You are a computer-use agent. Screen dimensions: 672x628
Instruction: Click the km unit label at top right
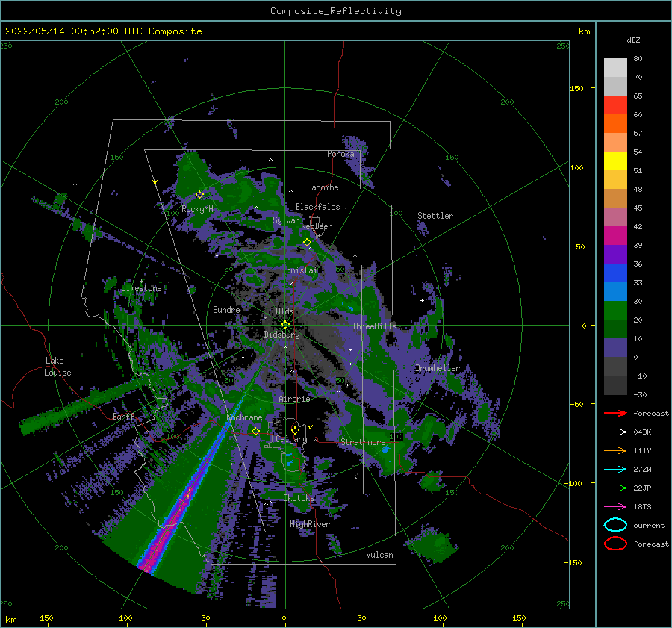tap(584, 31)
